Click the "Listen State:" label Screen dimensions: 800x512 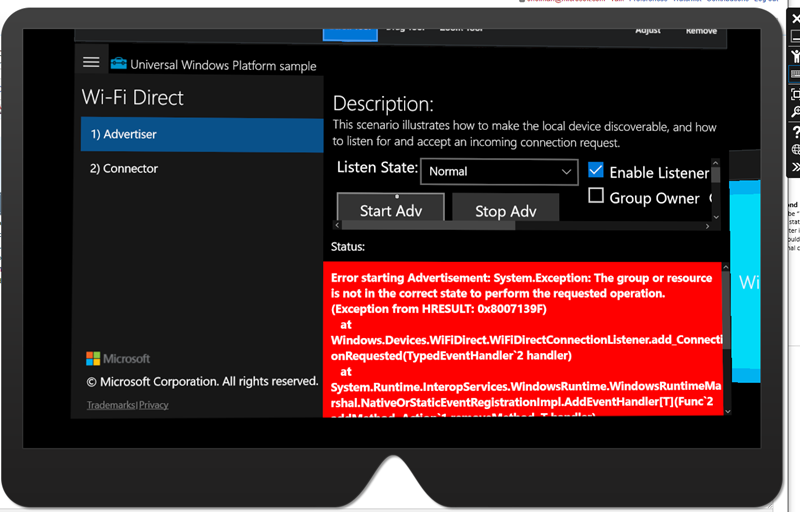(378, 167)
